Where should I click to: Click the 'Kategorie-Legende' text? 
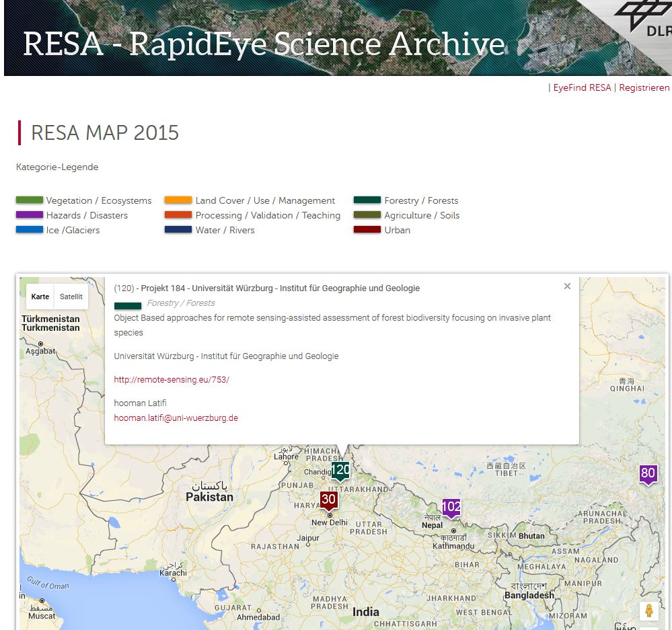(x=57, y=167)
